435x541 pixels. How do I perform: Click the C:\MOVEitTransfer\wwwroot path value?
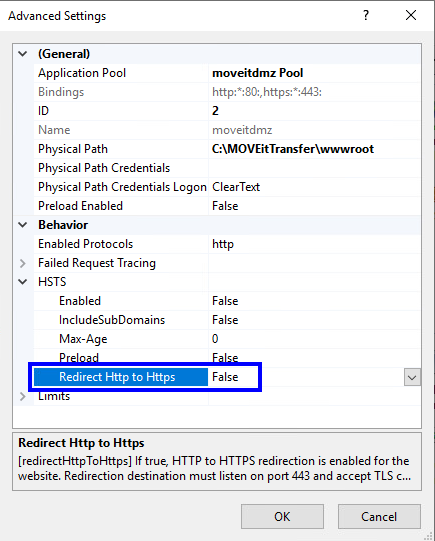[x=293, y=149]
